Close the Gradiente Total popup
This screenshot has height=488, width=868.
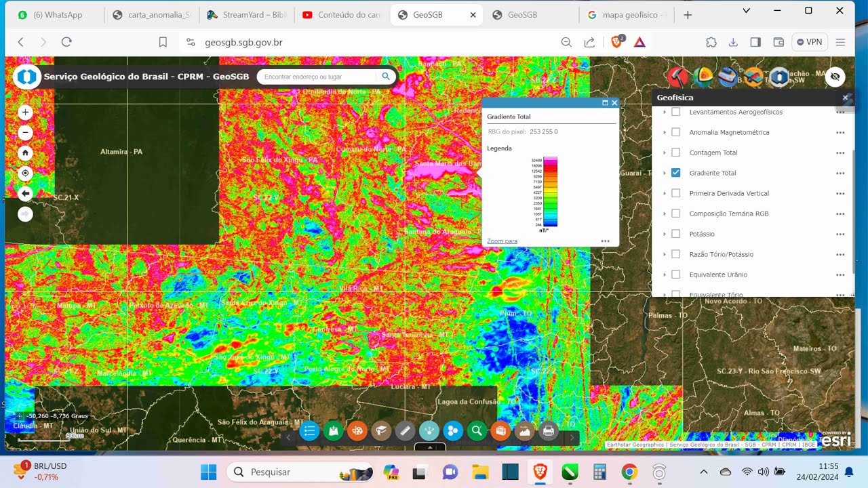click(x=614, y=103)
